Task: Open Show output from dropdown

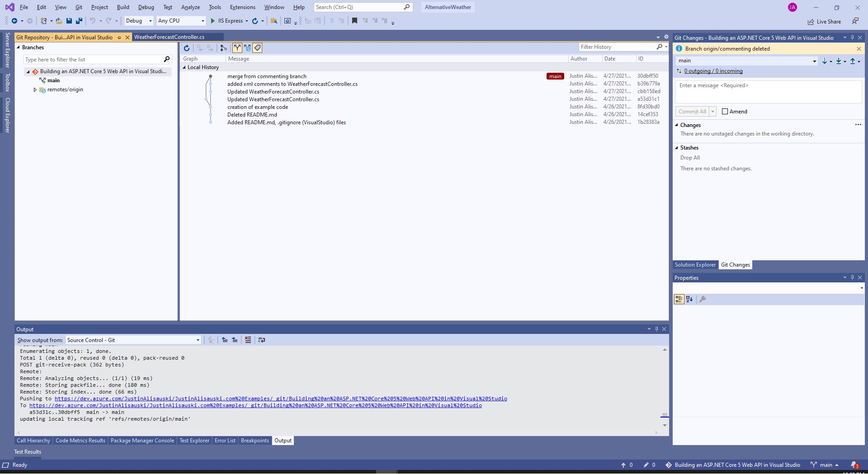Action: [x=133, y=340]
